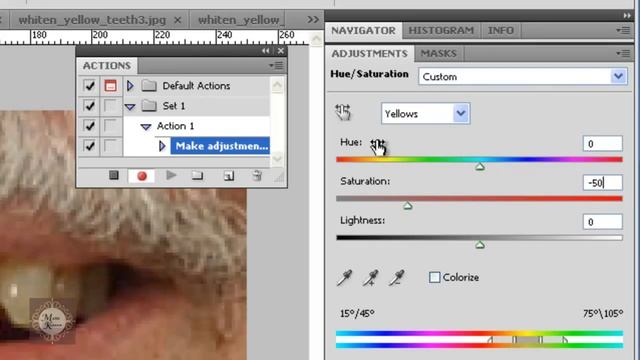
Task: Toggle dialog icon for Default Actions
Action: (110, 86)
